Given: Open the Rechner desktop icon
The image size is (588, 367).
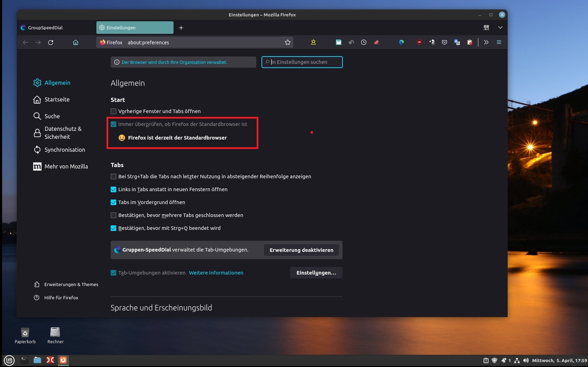Looking at the screenshot, I should click(56, 336).
